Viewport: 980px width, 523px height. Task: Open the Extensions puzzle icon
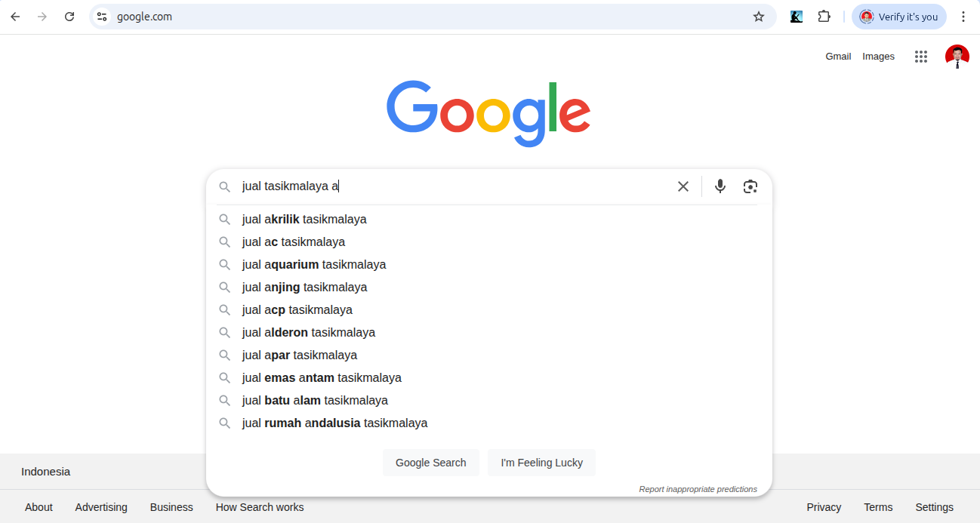point(824,17)
